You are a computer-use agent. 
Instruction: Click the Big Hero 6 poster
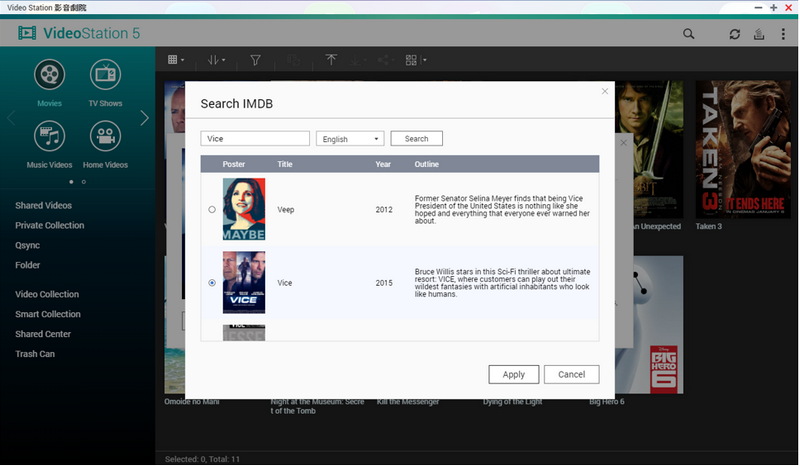(x=649, y=325)
